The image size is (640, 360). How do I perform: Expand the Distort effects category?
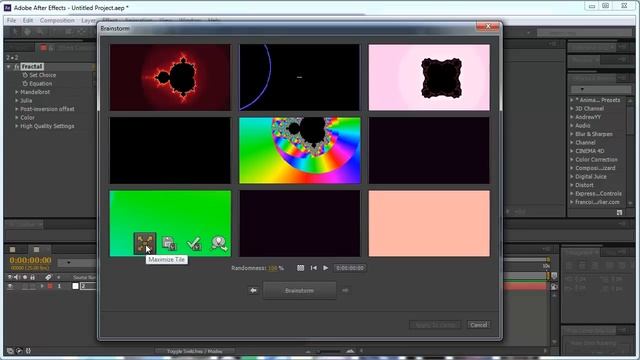[572, 185]
